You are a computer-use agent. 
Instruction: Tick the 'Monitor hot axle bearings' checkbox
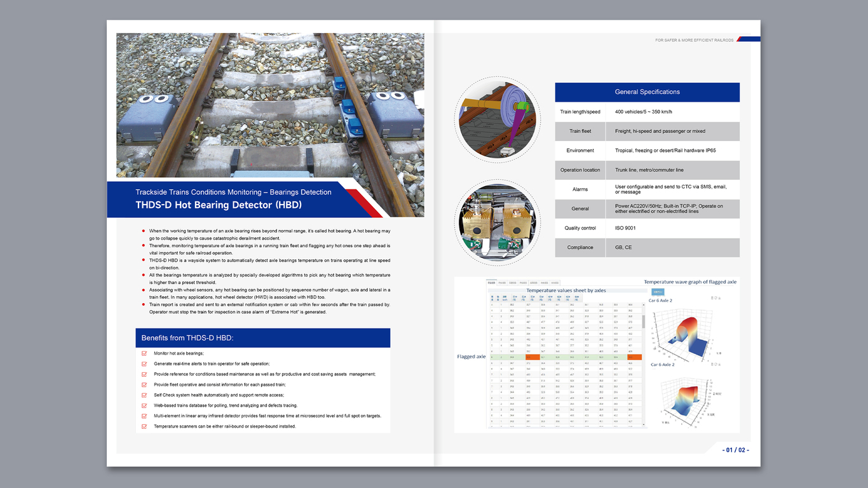tap(144, 353)
